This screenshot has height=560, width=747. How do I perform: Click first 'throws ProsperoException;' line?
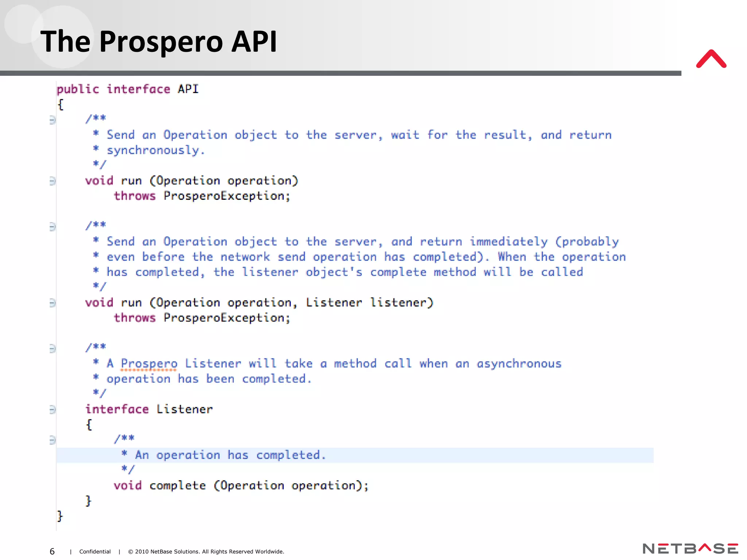[x=202, y=196]
